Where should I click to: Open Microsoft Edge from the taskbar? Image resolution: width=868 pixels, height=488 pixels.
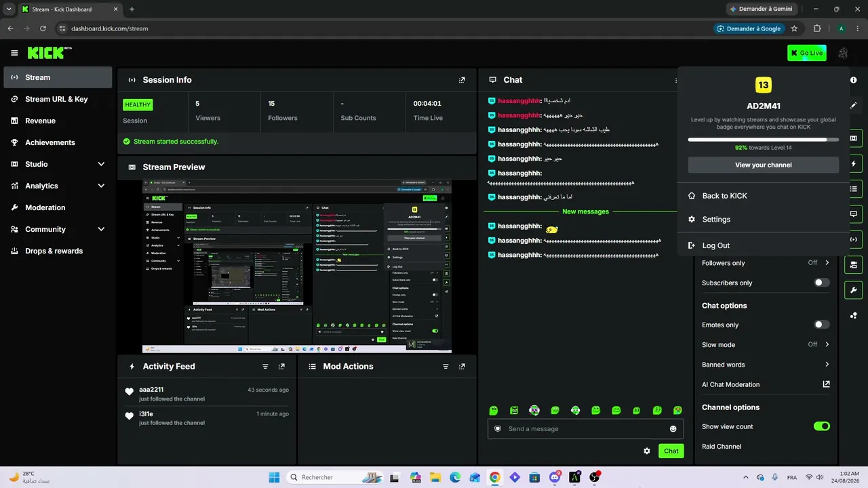455,477
